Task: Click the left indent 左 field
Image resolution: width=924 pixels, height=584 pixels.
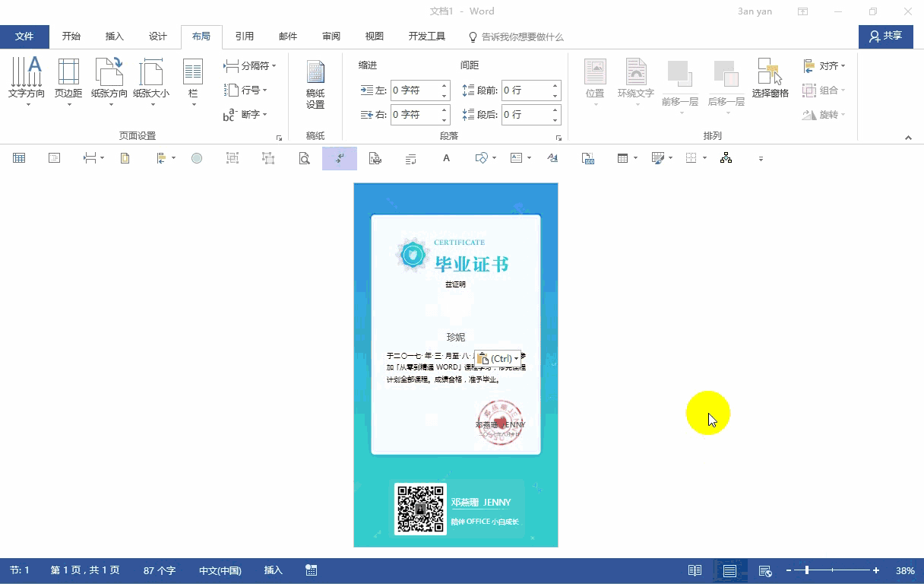Action: point(420,90)
